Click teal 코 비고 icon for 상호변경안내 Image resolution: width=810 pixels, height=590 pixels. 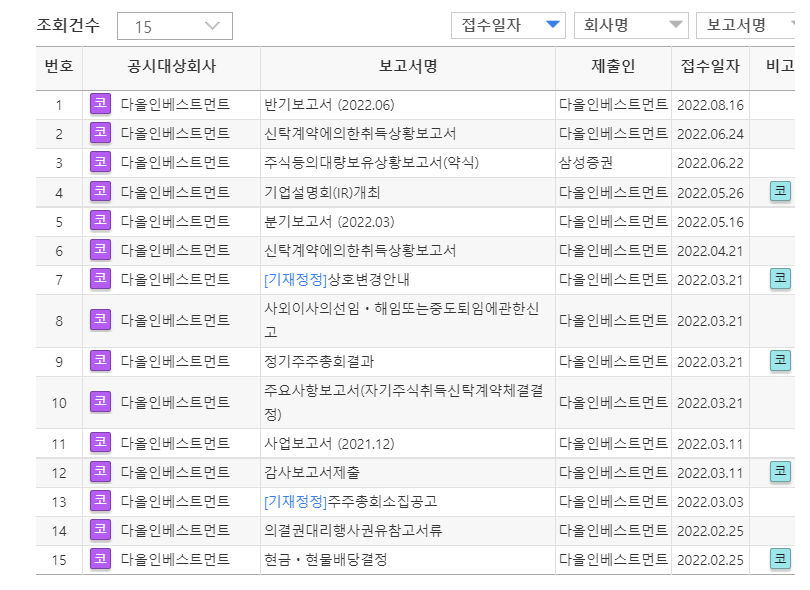coord(780,278)
